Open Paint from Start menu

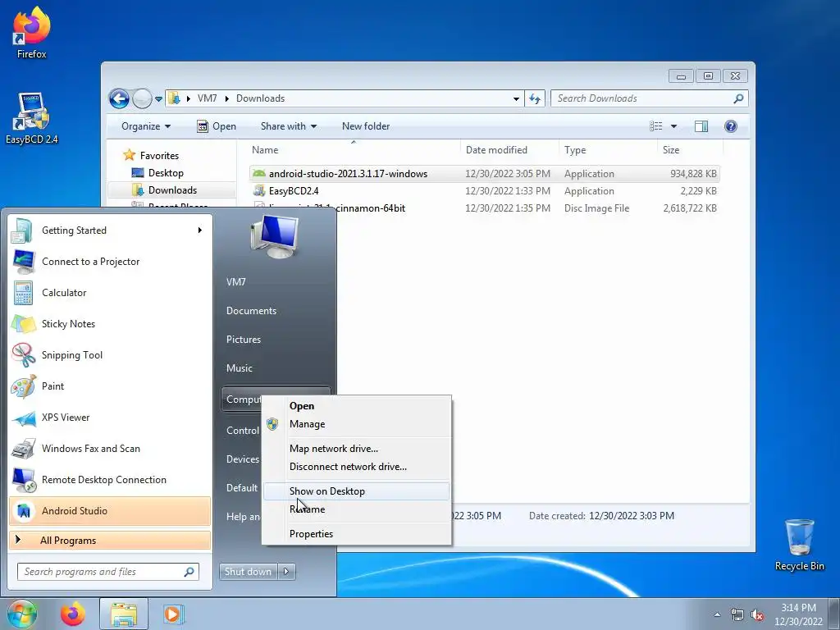coord(110,386)
